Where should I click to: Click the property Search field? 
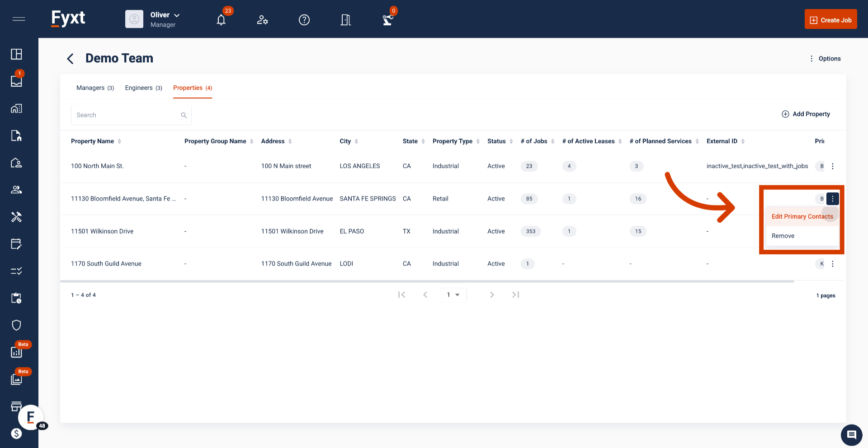pyautogui.click(x=131, y=115)
